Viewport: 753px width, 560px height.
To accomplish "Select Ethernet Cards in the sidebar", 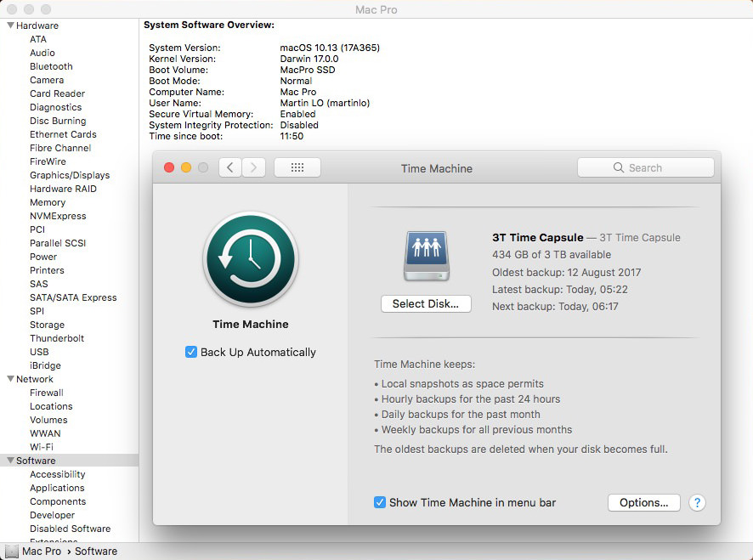I will 63,134.
